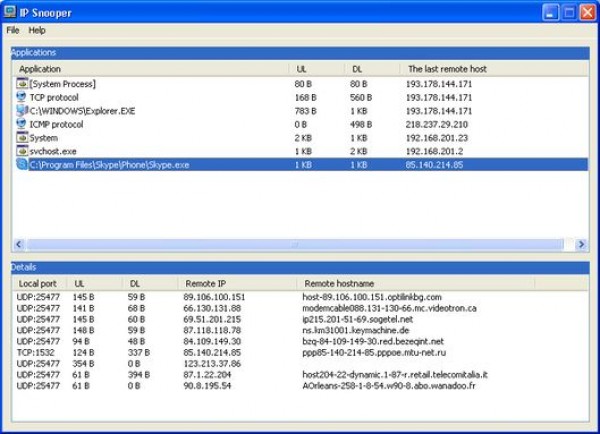Click the 783 B upload value
The image size is (600, 434).
[x=305, y=111]
